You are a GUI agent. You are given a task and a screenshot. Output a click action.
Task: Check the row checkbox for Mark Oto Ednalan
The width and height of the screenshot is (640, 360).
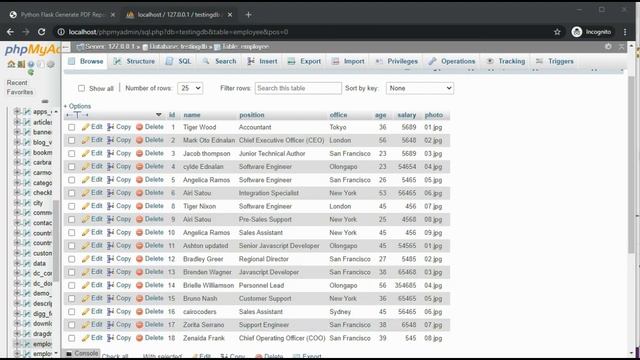click(72, 140)
